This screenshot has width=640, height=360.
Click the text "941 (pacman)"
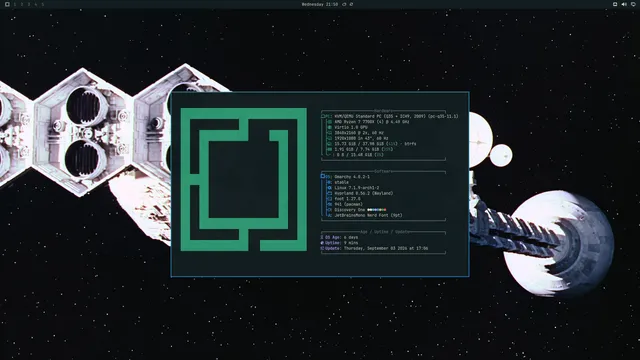(349, 204)
